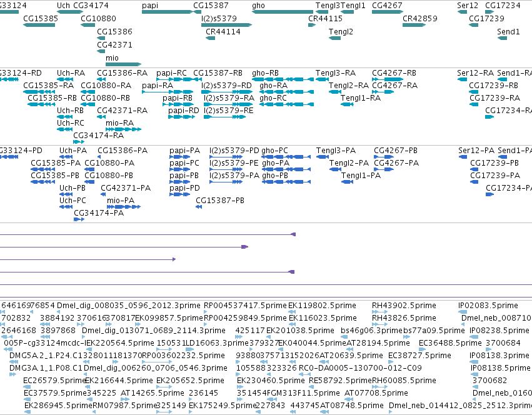Click the CR44114 gene label
532x415 pixels.
(x=223, y=31)
